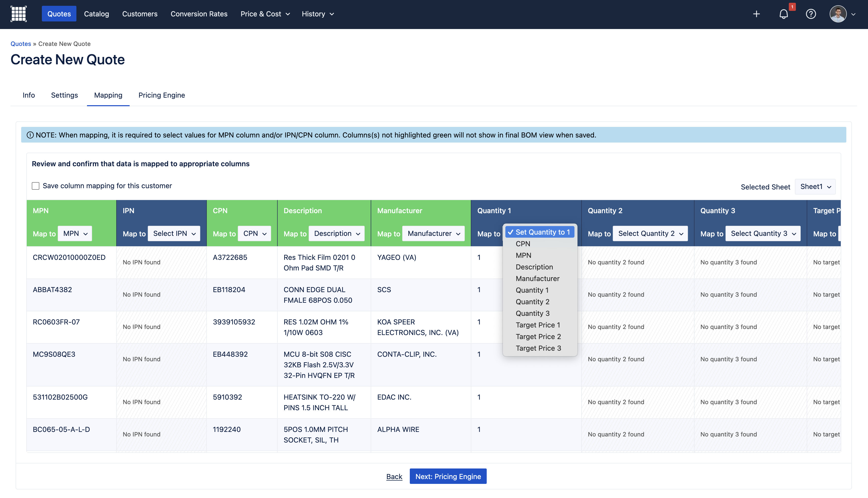Choose Set Quantity to 1 option
The height and width of the screenshot is (498, 868).
540,232
